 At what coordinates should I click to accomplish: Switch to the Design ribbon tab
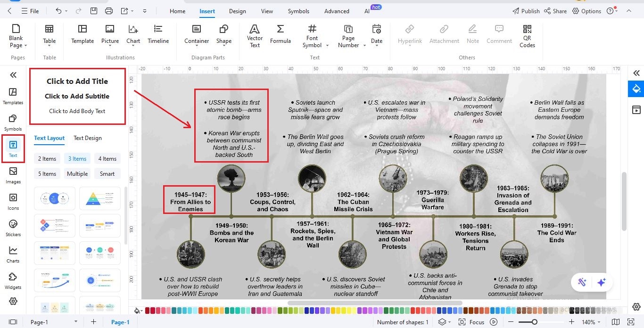pyautogui.click(x=237, y=11)
